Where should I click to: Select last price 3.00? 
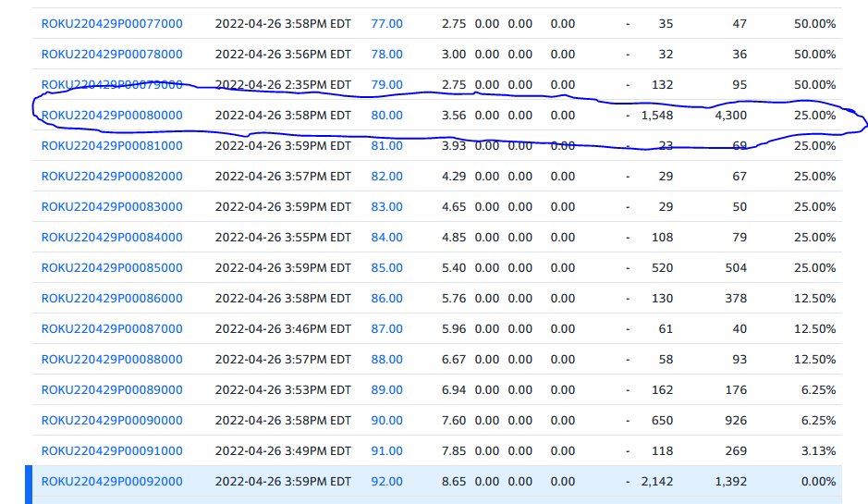coord(454,55)
